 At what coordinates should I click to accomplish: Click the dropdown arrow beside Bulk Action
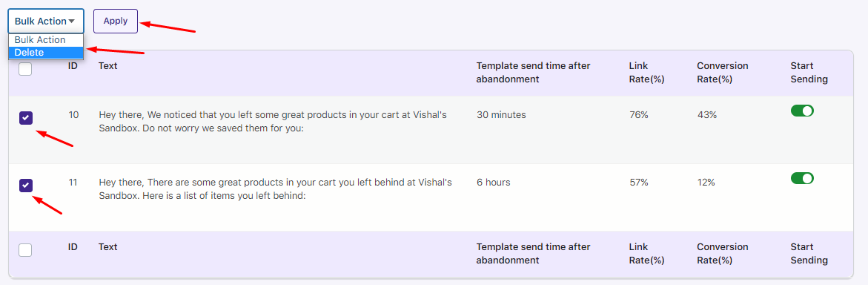72,22
